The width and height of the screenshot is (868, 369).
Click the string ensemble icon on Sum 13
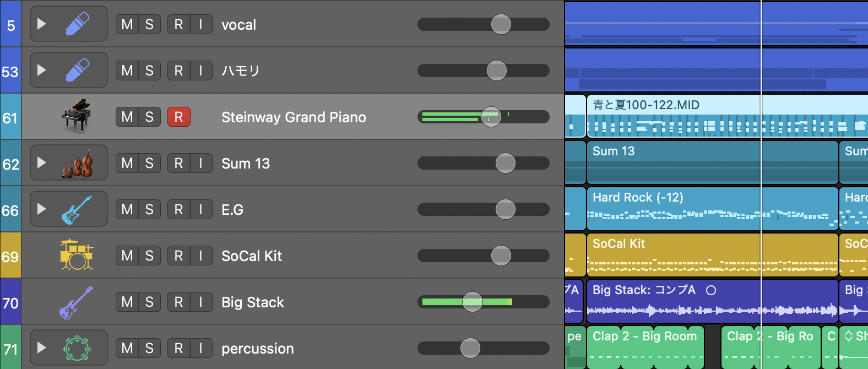[77, 163]
